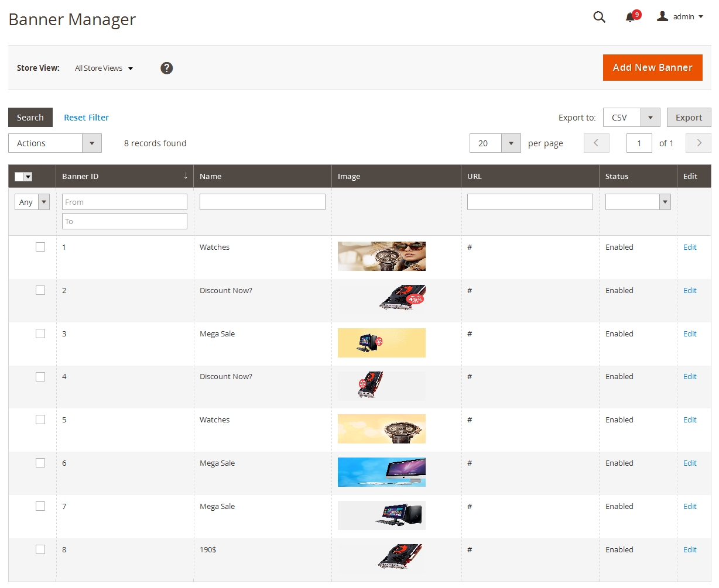This screenshot has width=719, height=588.
Task: Click the admin user icon
Action: (x=662, y=16)
